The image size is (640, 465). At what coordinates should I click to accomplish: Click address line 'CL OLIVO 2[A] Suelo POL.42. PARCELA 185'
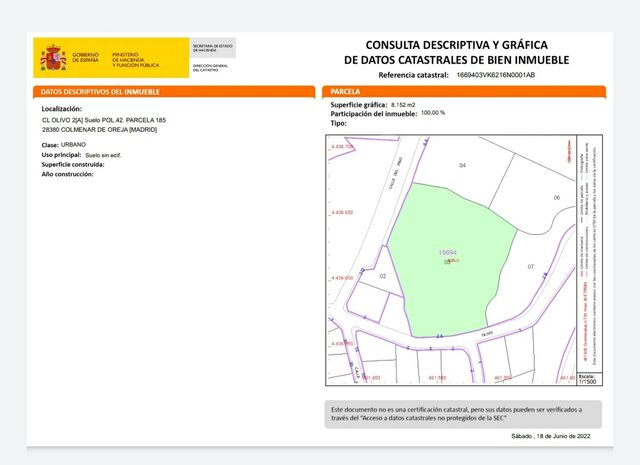pos(104,120)
